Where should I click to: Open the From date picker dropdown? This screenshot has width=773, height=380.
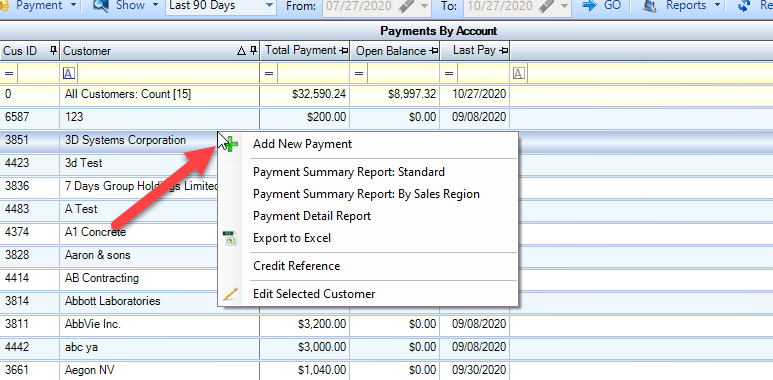425,6
